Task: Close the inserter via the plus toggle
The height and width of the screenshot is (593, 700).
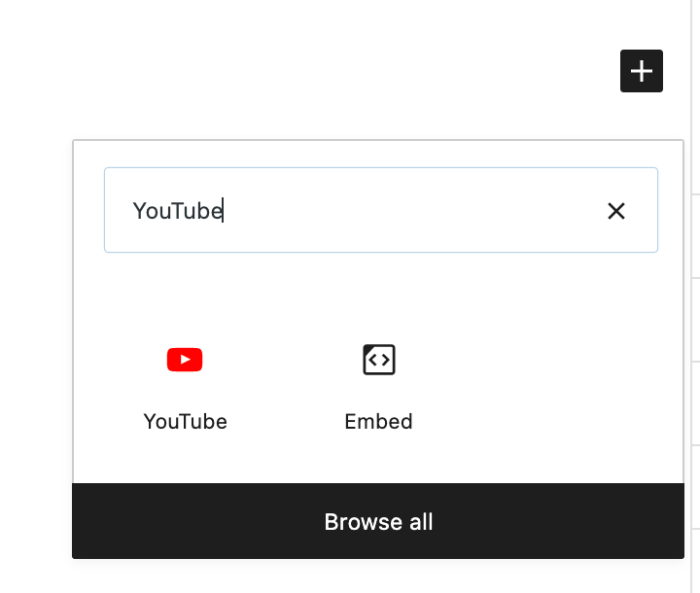Action: pyautogui.click(x=642, y=71)
